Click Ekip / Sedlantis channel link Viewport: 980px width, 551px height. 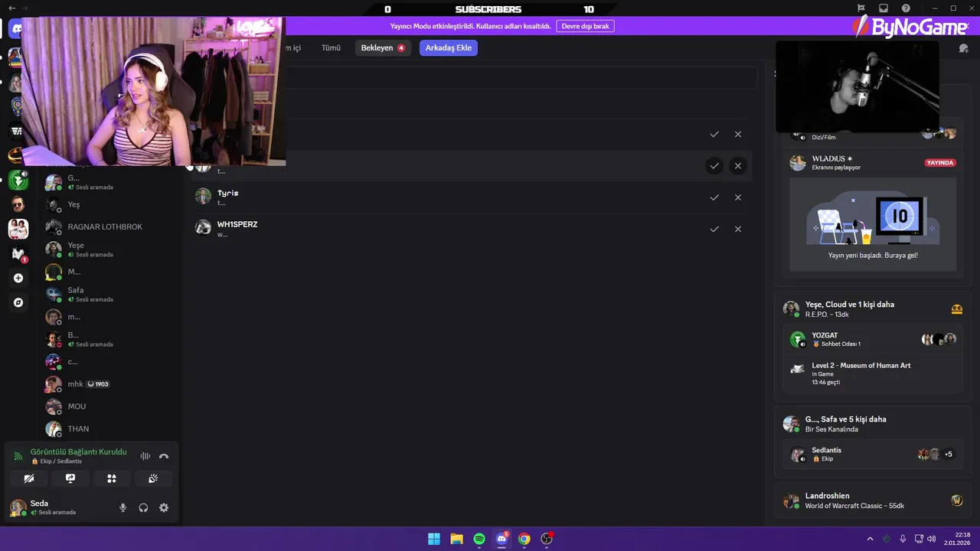point(60,461)
